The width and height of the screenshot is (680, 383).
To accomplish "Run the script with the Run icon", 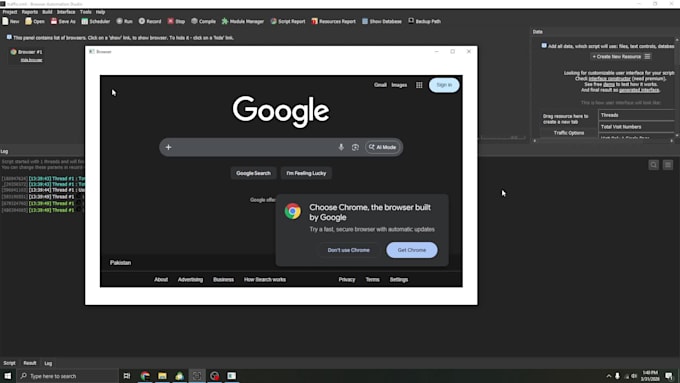I will pos(124,21).
